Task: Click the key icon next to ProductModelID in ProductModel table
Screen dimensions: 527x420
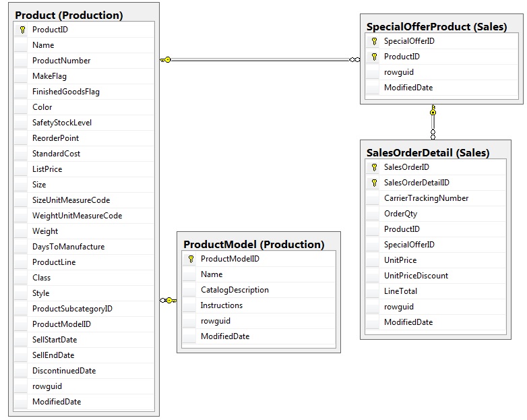Action: pyautogui.click(x=191, y=259)
